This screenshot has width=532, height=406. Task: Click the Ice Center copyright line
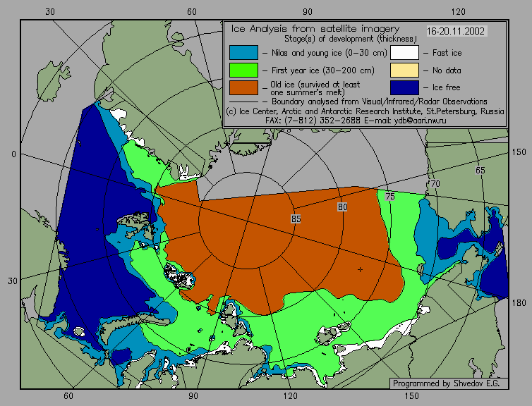[365, 111]
